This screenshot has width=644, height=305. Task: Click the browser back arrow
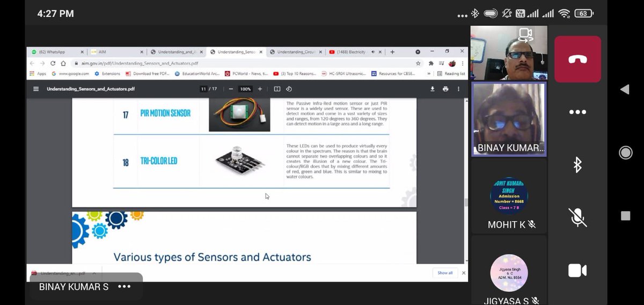pos(33,63)
